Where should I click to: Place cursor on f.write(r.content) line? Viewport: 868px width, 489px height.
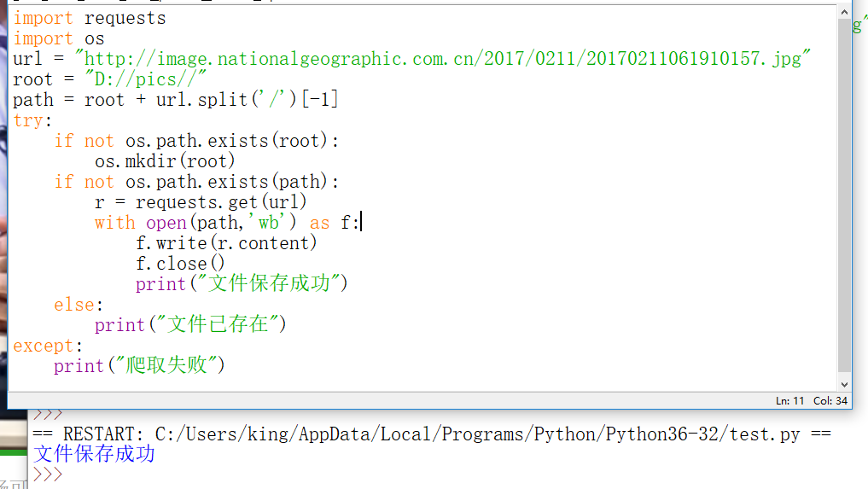coord(226,243)
